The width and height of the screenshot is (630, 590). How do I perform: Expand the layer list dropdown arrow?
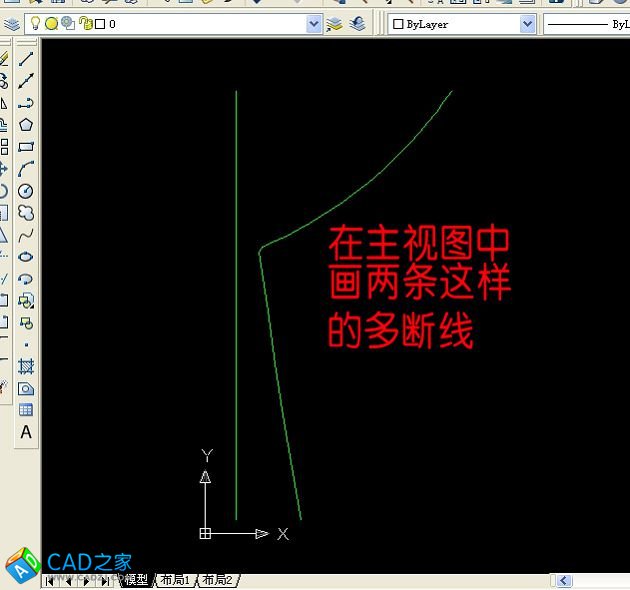click(x=313, y=25)
